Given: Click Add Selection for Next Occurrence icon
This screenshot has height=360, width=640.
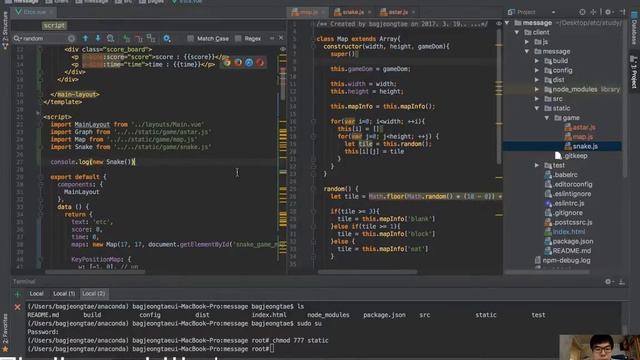Looking at the screenshot, I should [x=127, y=38].
